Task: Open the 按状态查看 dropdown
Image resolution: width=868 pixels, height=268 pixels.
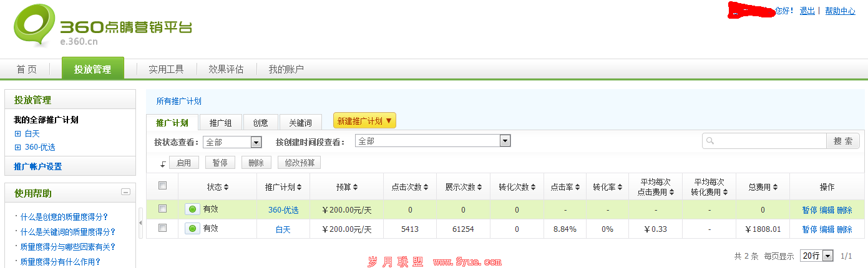Action: [256, 142]
